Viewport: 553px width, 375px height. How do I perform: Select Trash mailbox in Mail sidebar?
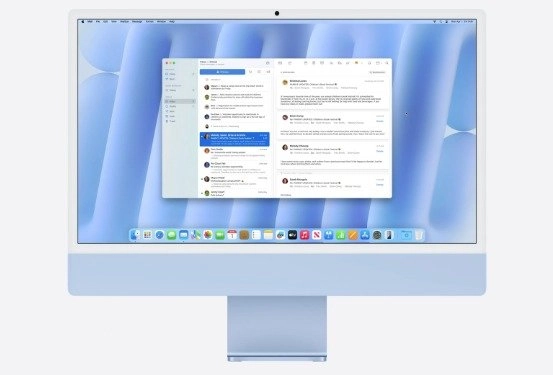click(x=172, y=121)
